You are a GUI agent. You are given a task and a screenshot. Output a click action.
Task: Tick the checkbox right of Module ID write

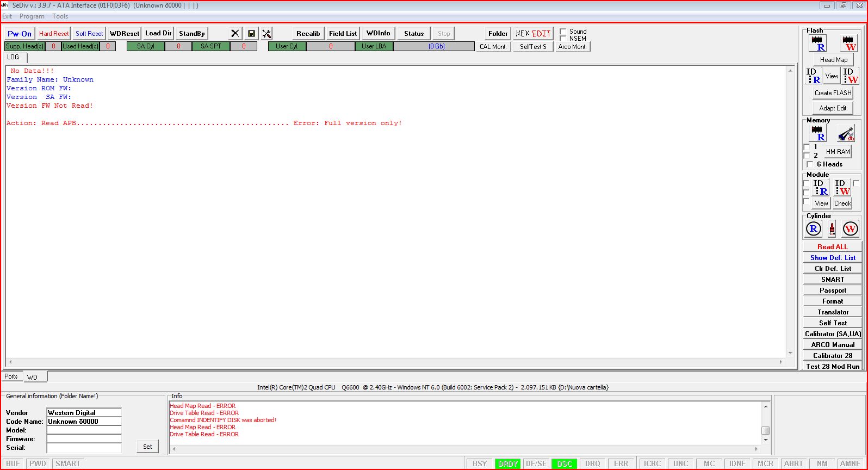coord(856,183)
